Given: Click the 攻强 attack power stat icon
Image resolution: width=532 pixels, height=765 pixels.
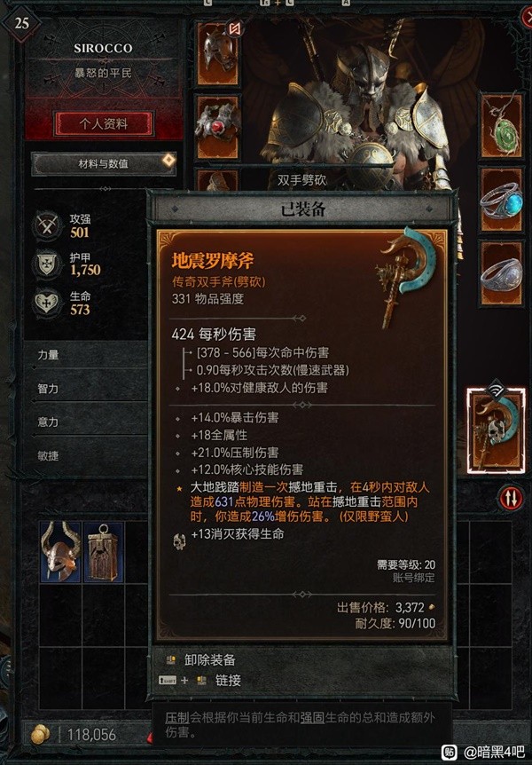Looking at the screenshot, I should click(x=47, y=226).
